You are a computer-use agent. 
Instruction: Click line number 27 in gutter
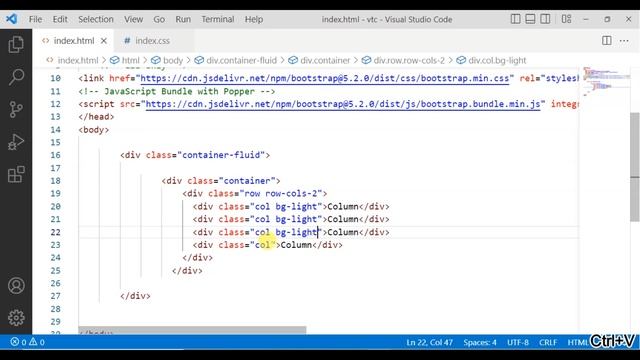56,296
